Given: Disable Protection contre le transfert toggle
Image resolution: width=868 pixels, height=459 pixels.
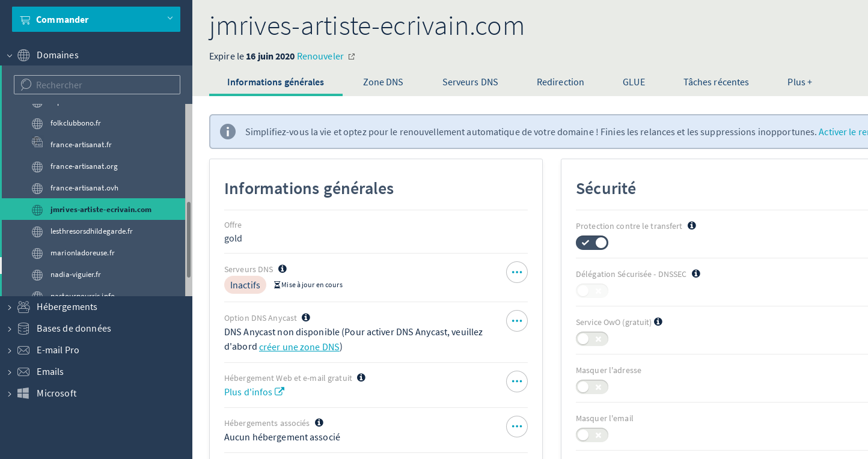Looking at the screenshot, I should pos(592,243).
